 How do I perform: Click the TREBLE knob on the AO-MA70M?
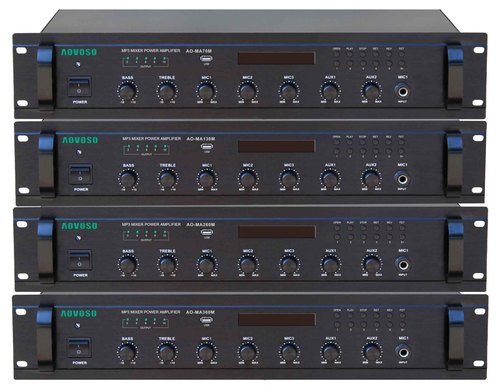(167, 91)
